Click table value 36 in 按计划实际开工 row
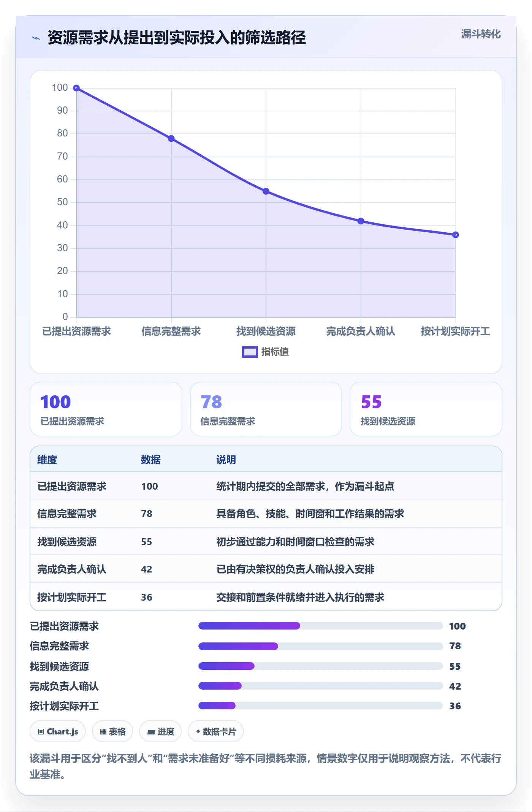The width and height of the screenshot is (532, 812). pos(147,597)
